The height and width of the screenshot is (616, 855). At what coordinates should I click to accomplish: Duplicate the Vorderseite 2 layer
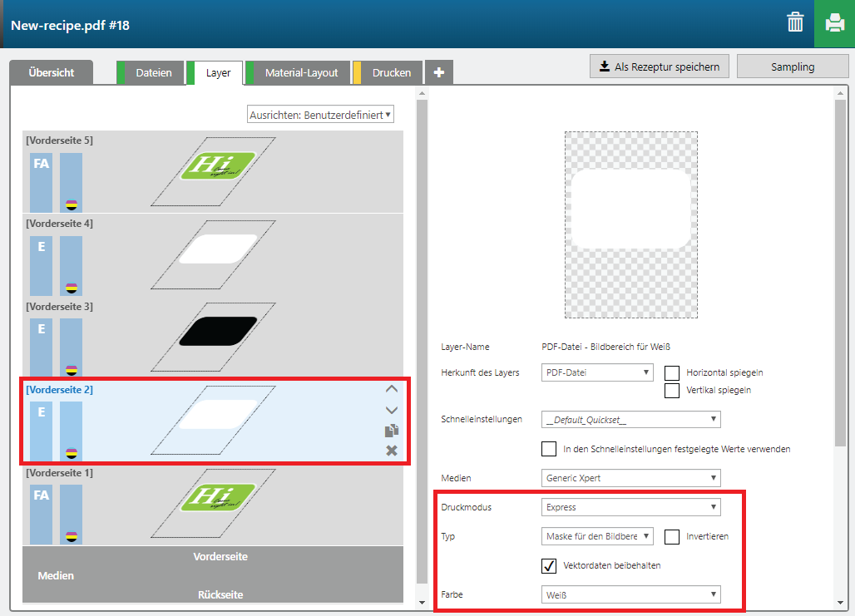[x=391, y=431]
